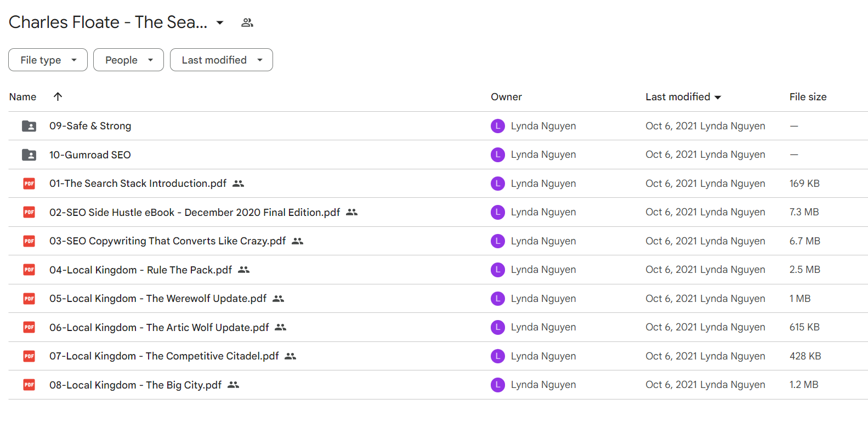
Task: Click the 428 KB file size value
Action: click(805, 356)
